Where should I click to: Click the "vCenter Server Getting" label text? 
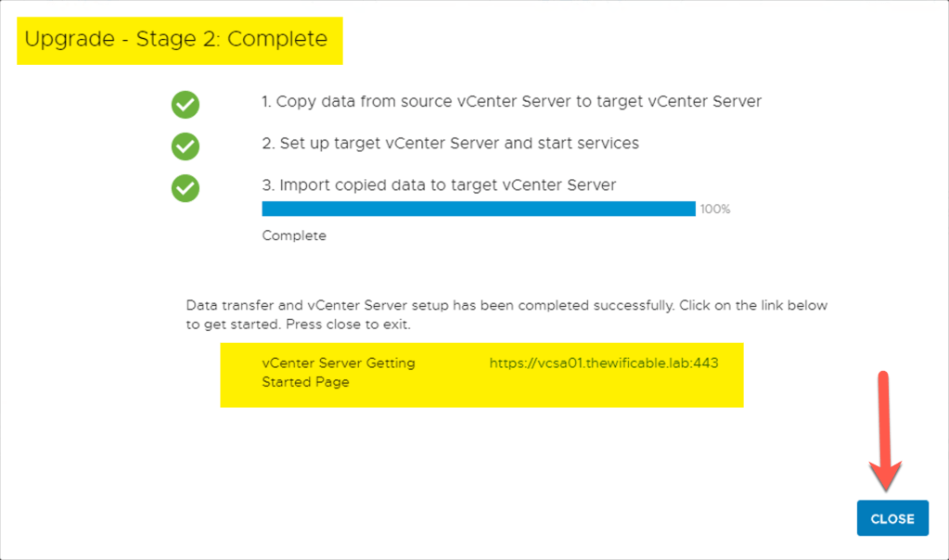pyautogui.click(x=339, y=363)
